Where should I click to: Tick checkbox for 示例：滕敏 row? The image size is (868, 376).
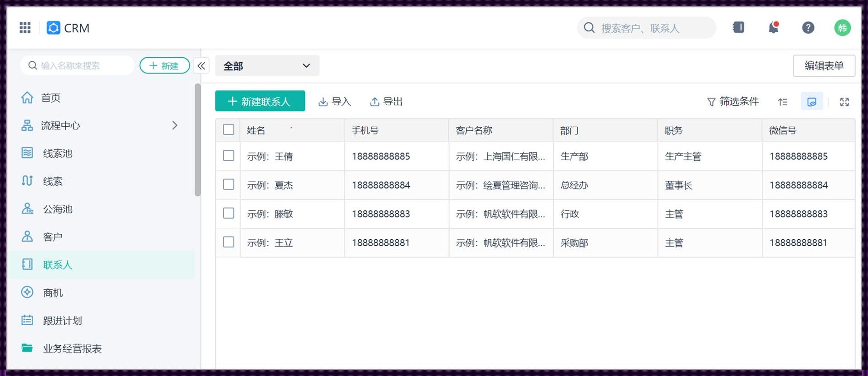pyautogui.click(x=229, y=213)
